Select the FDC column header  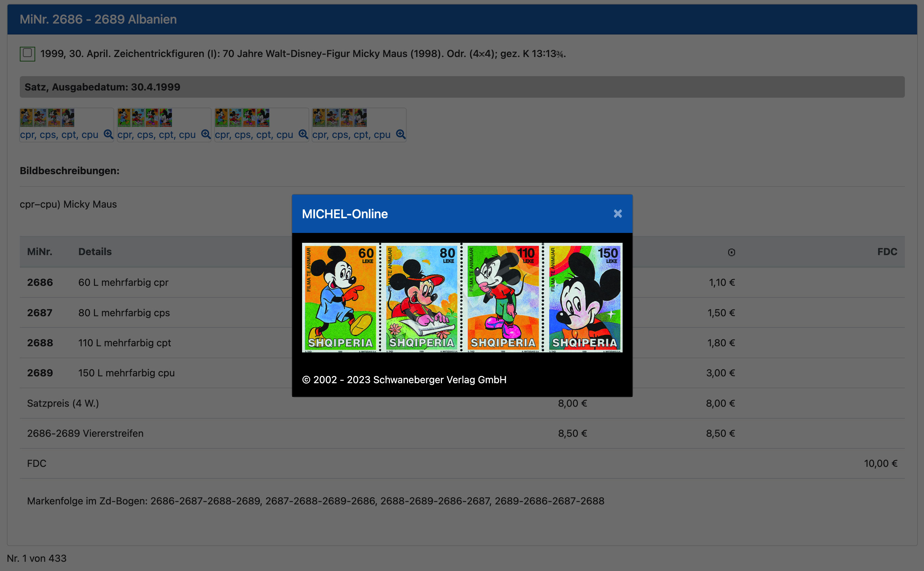tap(887, 251)
